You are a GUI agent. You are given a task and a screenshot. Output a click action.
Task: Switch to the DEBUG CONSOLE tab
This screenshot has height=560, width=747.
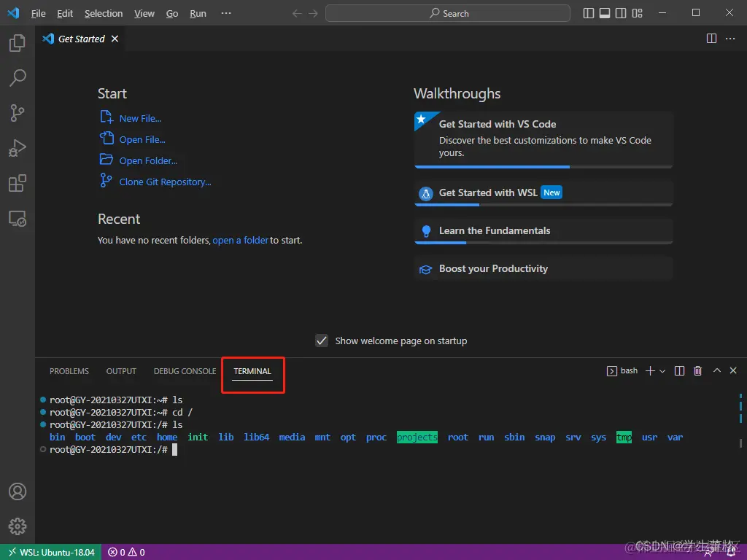point(185,371)
